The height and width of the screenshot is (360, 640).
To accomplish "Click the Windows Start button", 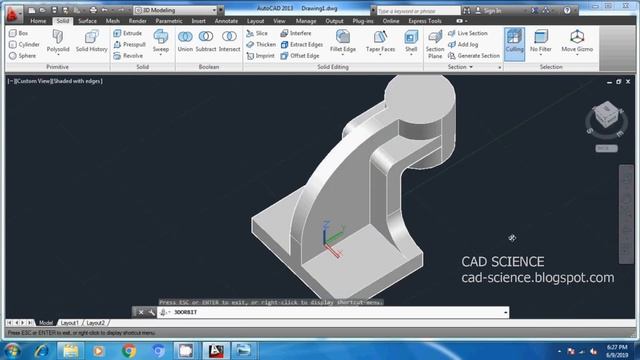I will [x=13, y=351].
